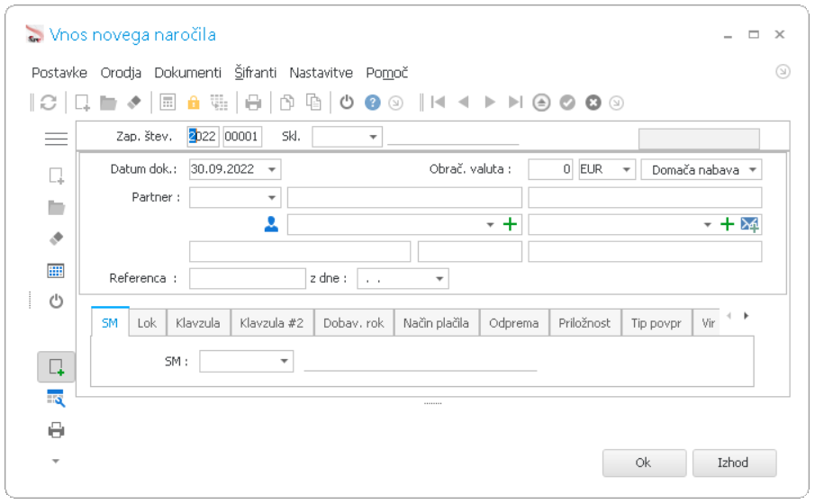Click the highlighted add-row sidebar button

pyautogui.click(x=56, y=367)
